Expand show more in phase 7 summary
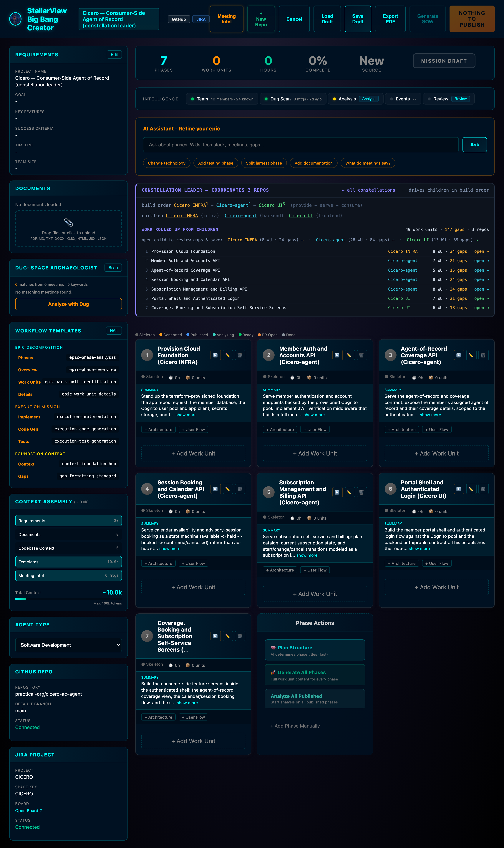This screenshot has height=848, width=504. 187,703
